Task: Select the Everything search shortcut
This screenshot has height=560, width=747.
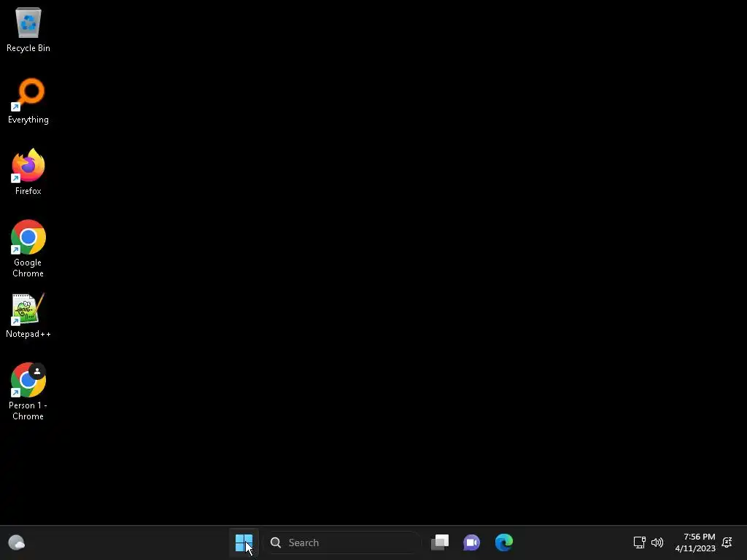Action: click(x=28, y=101)
